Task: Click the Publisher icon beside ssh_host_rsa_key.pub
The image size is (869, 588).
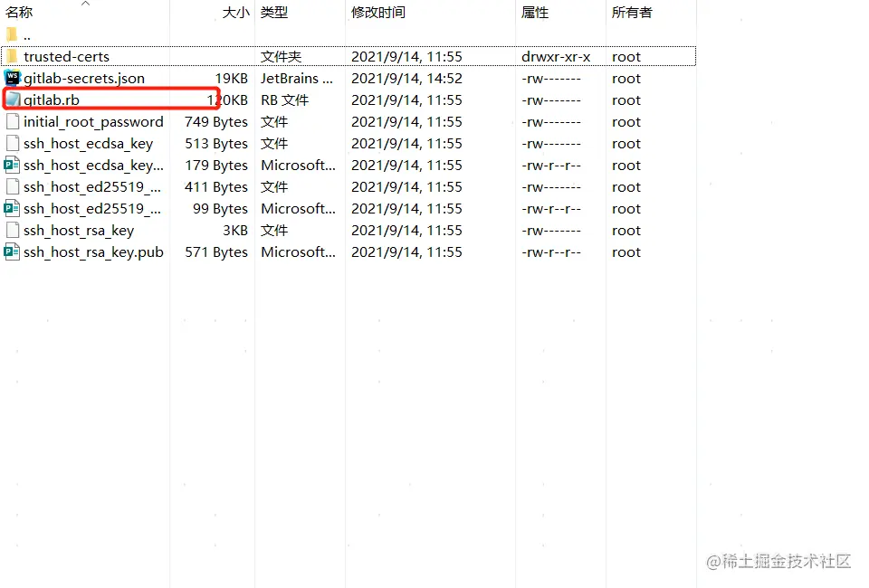Action: point(12,251)
